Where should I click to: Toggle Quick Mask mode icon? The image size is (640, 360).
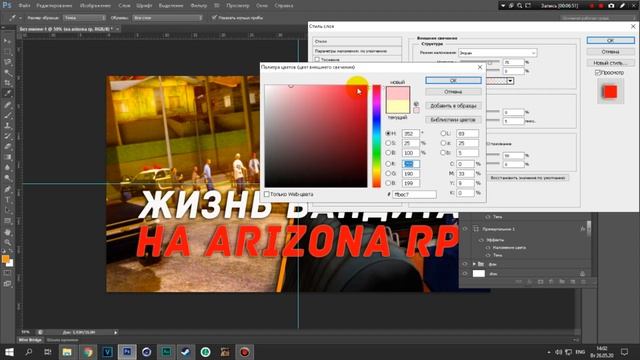pyautogui.click(x=7, y=273)
